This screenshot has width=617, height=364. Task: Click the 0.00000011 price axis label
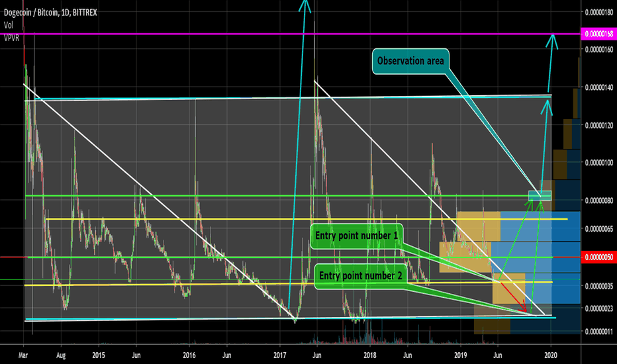[x=599, y=332]
